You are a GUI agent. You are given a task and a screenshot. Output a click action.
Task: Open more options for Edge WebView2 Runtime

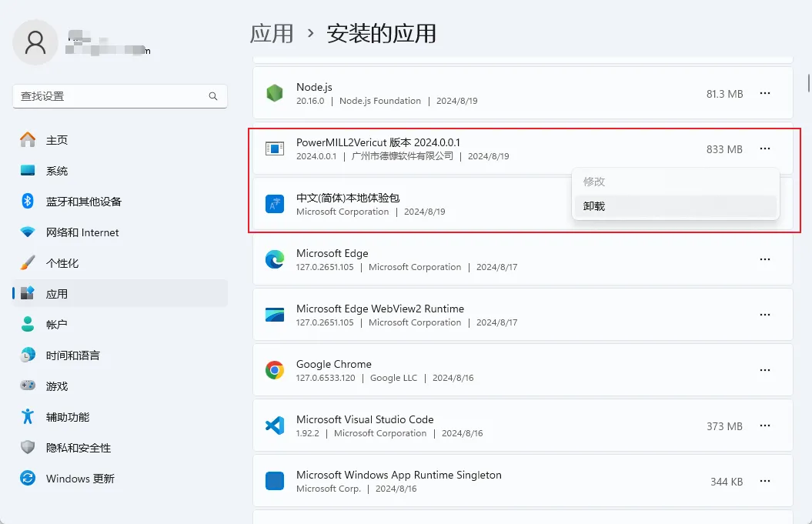tap(765, 315)
